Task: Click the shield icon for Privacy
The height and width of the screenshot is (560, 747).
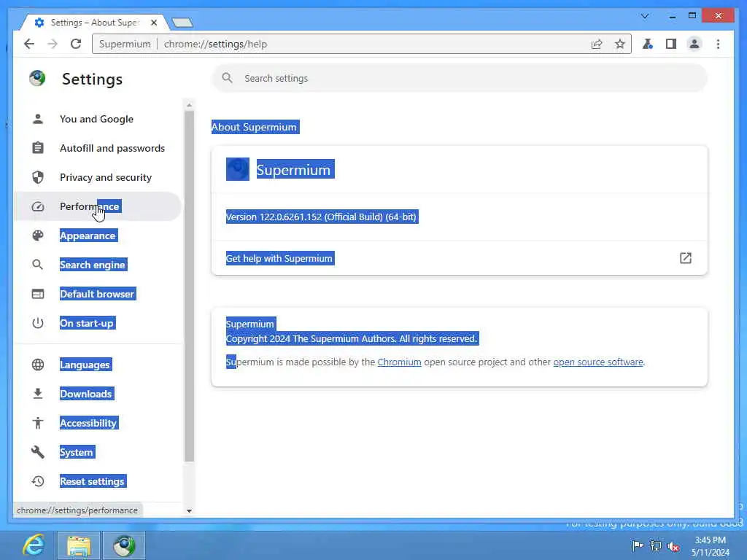Action: point(38,177)
